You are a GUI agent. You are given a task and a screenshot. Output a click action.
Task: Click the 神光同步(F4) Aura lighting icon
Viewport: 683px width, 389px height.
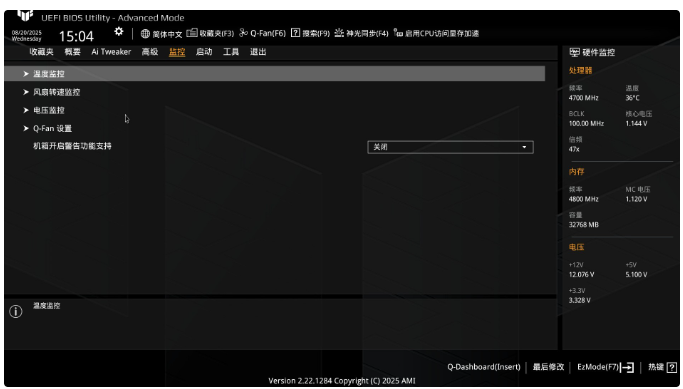339,33
